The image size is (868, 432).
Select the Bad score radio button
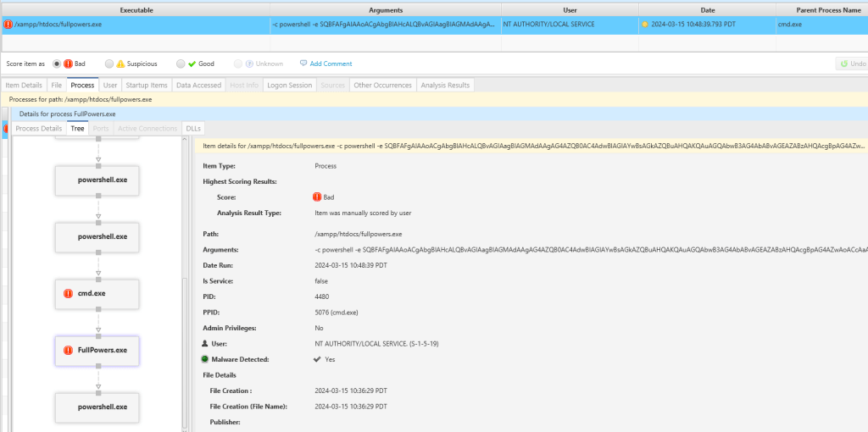(x=57, y=64)
